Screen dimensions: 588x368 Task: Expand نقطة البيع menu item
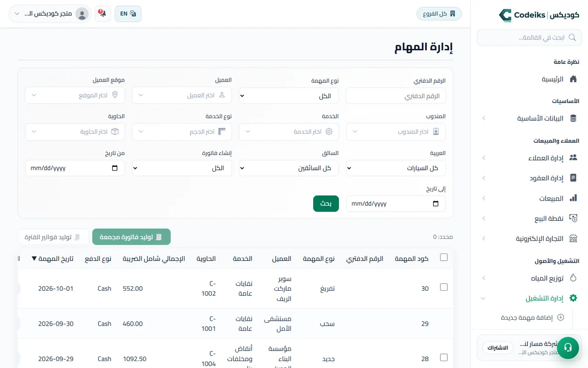(529, 218)
